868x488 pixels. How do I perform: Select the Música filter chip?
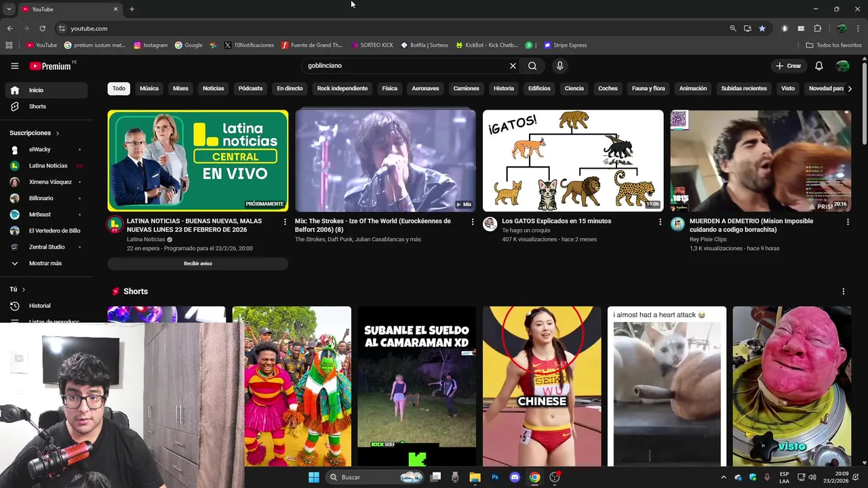[149, 88]
